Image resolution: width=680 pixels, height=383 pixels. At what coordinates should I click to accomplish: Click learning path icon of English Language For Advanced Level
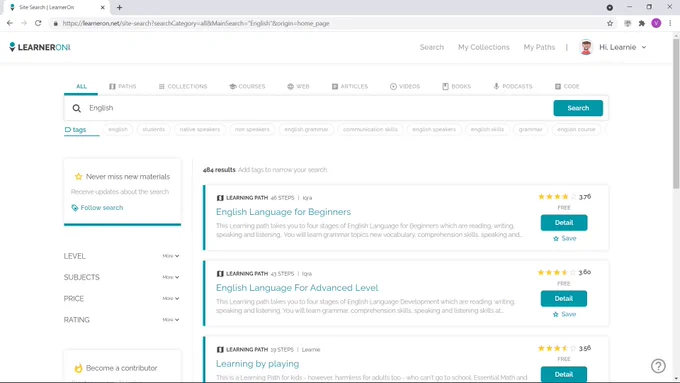click(220, 274)
